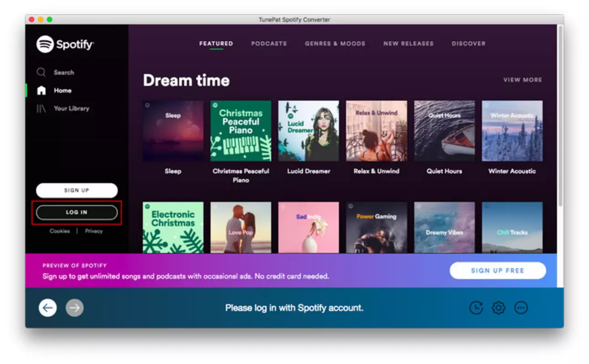Click the Christmas Peaceful Piano title text

point(241,176)
